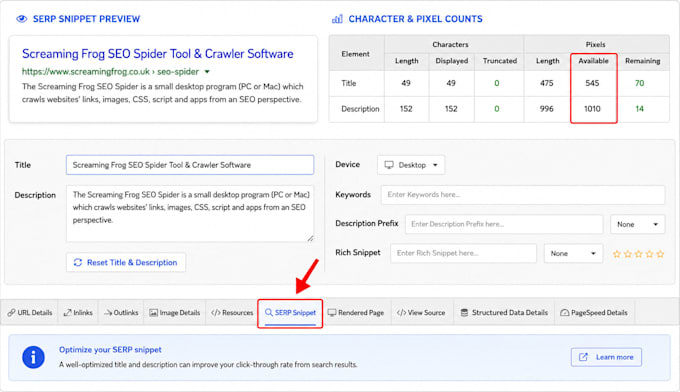The width and height of the screenshot is (680, 392).
Task: Focus the Description textarea
Action: click(x=190, y=214)
